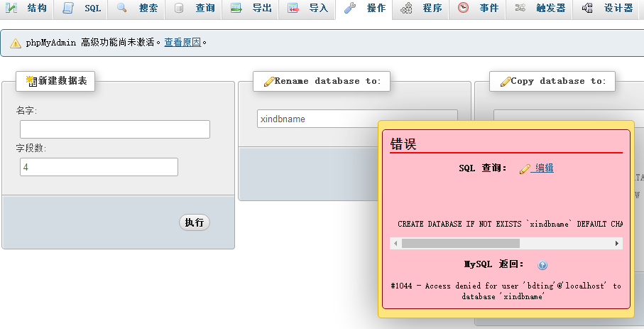
Task: Open the 事件 tab
Action: click(x=477, y=9)
